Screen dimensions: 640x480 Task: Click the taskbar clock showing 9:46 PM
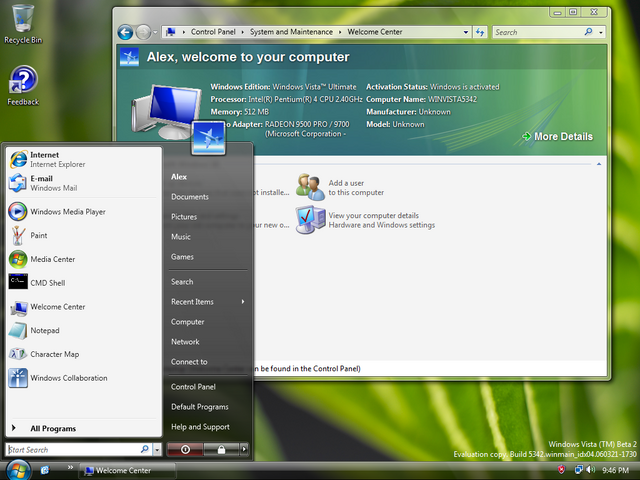615,470
